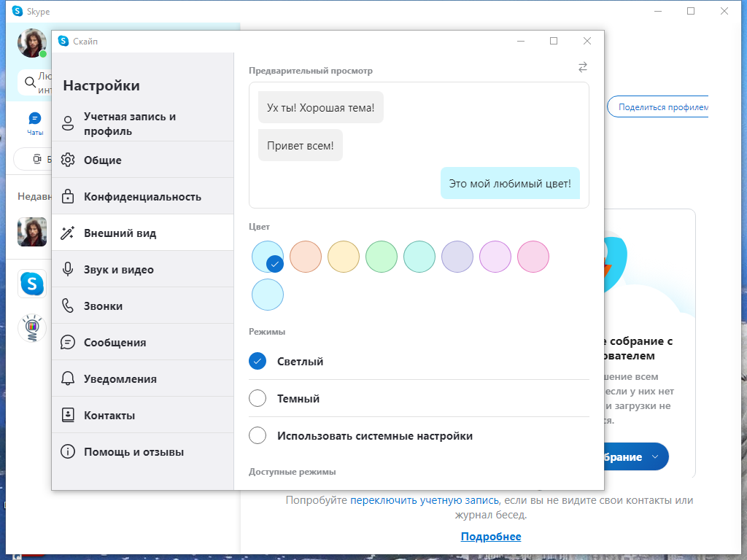
Task: Click the green online status dot
Action: [x=43, y=54]
